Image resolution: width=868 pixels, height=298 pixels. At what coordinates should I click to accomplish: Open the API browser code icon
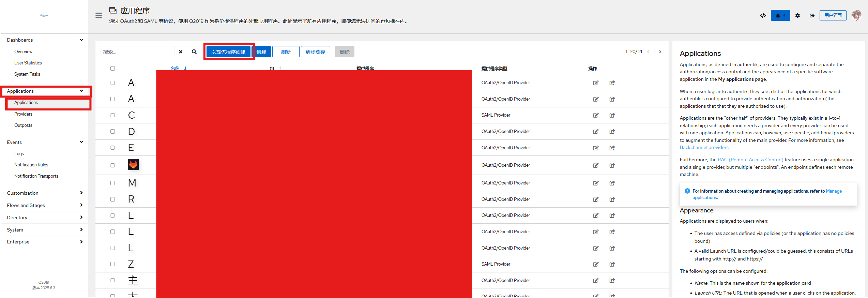pos(763,16)
